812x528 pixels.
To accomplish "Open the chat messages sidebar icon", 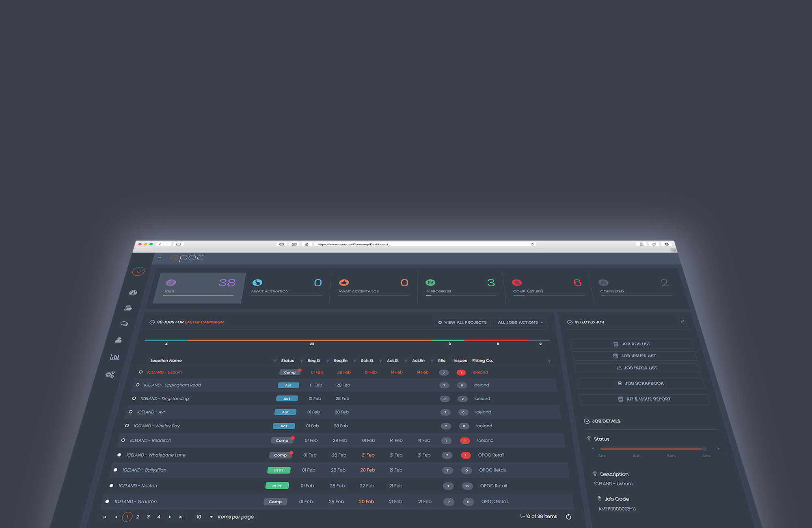I will pyautogui.click(x=124, y=324).
